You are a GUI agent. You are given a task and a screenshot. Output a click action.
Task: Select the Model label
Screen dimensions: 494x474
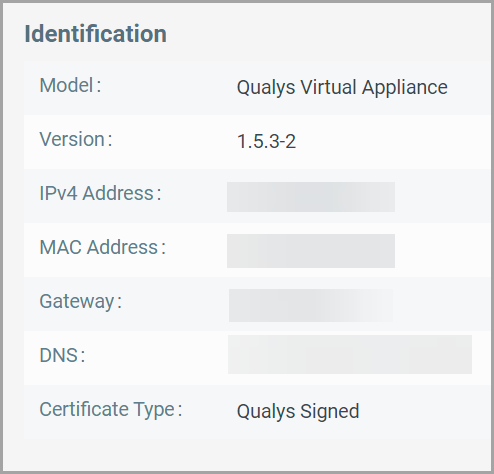pos(70,85)
